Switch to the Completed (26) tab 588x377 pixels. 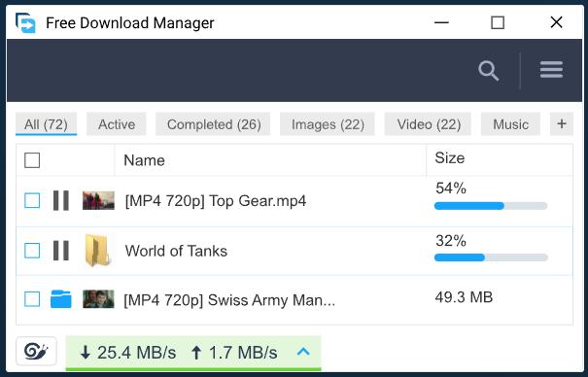[214, 124]
